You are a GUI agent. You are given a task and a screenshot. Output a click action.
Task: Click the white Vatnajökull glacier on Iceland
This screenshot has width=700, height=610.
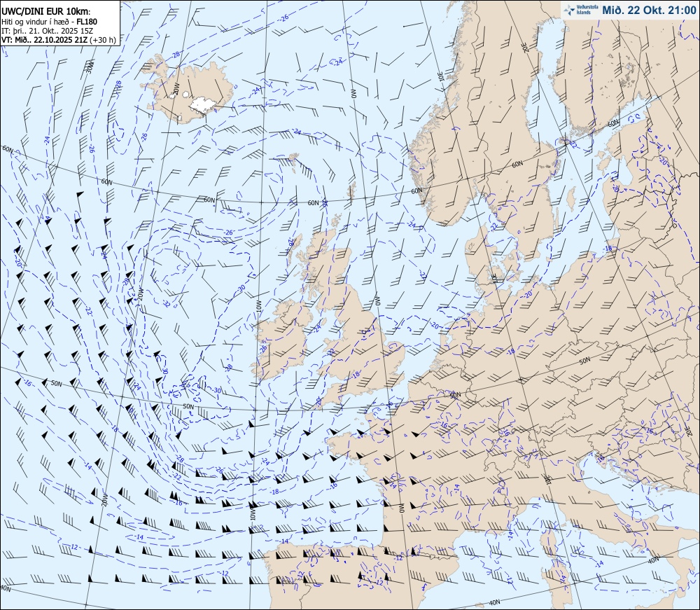pos(204,105)
